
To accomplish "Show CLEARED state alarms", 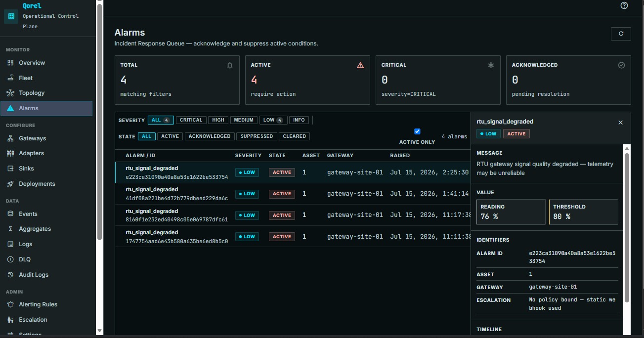I will [295, 136].
